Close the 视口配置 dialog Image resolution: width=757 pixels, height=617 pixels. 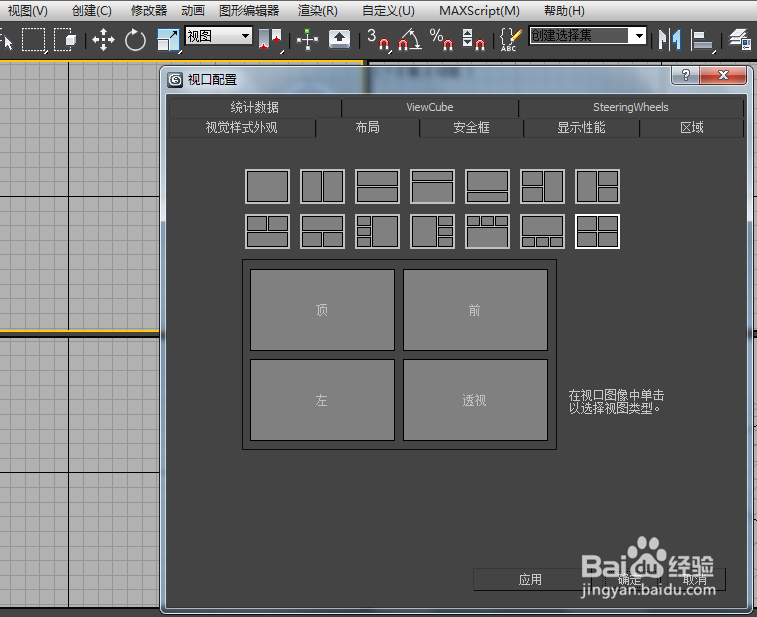point(723,75)
